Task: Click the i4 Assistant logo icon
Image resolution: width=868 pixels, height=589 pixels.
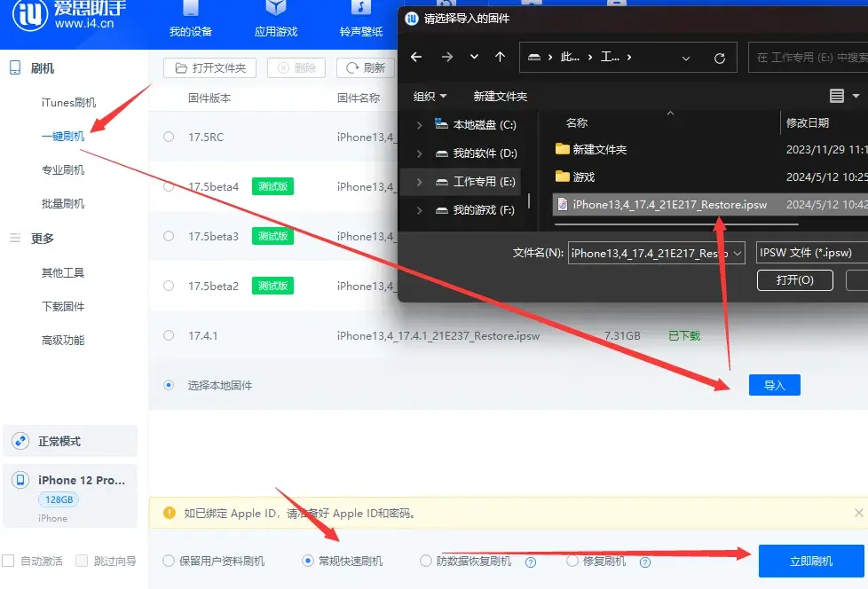Action: tap(30, 14)
